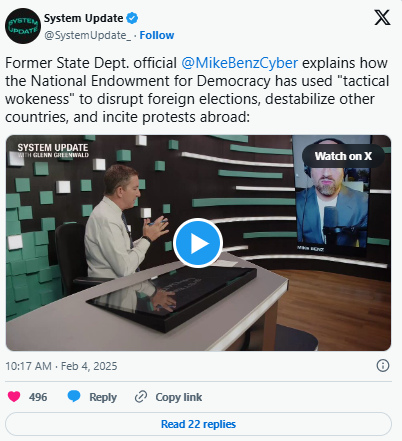Click the copy link chain icon
402x441 pixels.
click(x=141, y=397)
